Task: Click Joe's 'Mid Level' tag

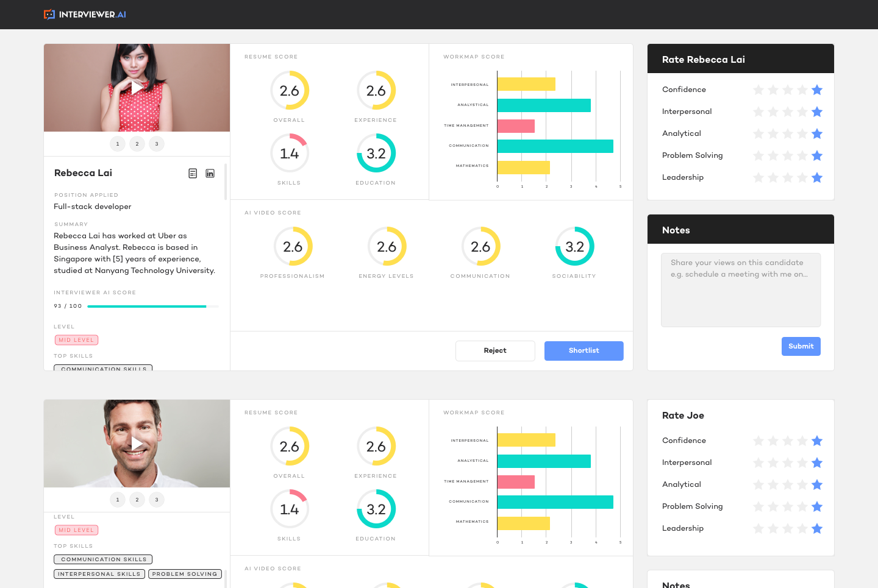Action: click(77, 530)
